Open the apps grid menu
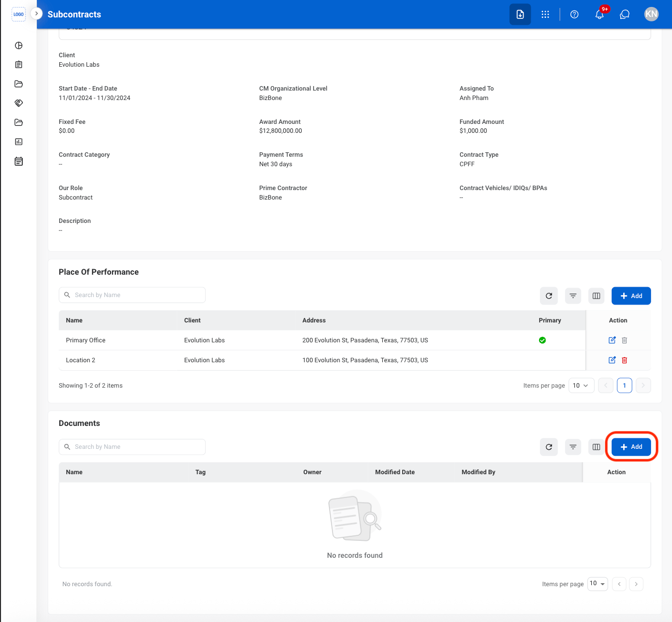This screenshot has width=672, height=622. click(x=546, y=14)
